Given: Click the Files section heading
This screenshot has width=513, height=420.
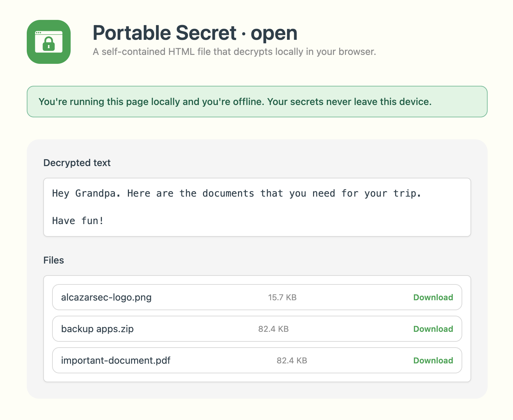Looking at the screenshot, I should (53, 260).
